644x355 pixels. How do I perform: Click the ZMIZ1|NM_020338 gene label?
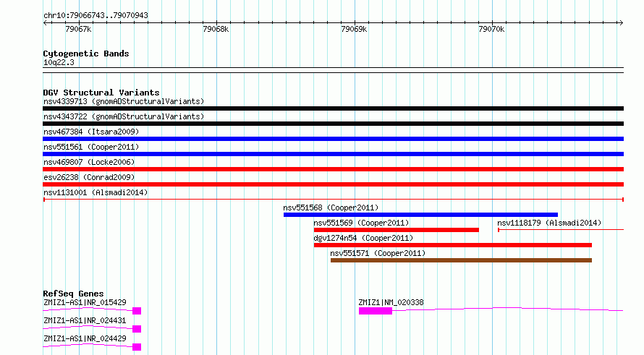(x=391, y=302)
